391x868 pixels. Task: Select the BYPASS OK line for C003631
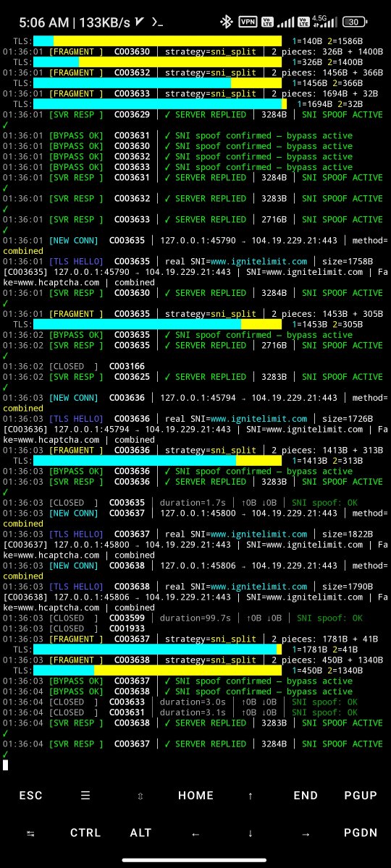click(177, 136)
